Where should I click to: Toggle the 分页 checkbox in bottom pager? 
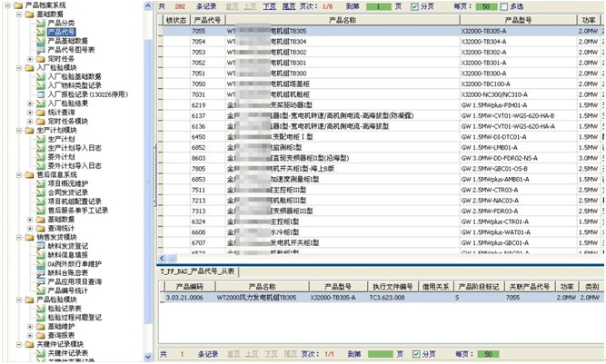[x=414, y=353]
